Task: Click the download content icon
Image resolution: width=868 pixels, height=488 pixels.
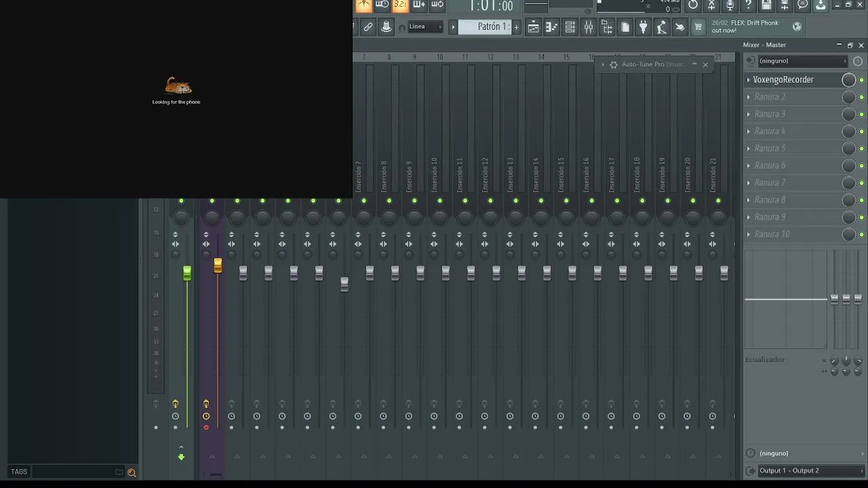Action: [821, 5]
